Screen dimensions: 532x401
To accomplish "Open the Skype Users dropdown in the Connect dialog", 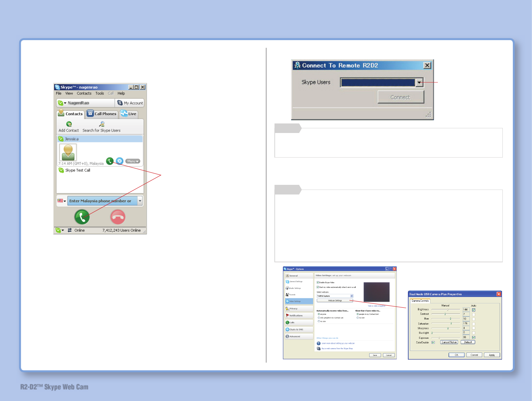I will point(419,82).
